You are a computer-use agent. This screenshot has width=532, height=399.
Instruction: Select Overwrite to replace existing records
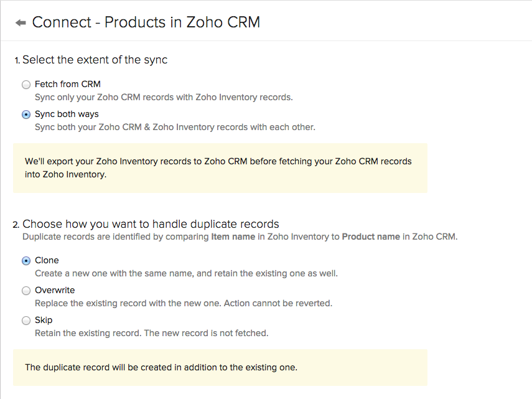pyautogui.click(x=26, y=291)
